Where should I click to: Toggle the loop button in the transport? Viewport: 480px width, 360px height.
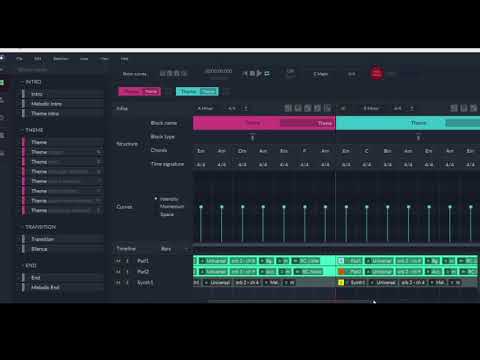(267, 73)
